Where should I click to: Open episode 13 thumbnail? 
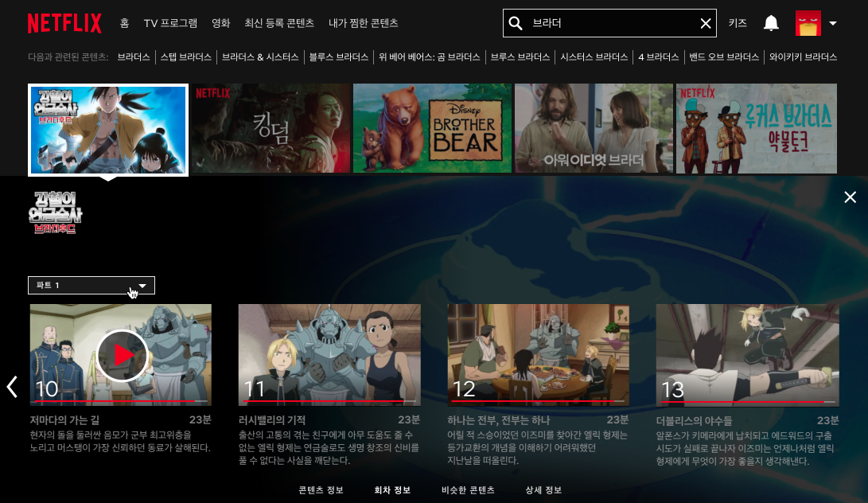(x=747, y=354)
